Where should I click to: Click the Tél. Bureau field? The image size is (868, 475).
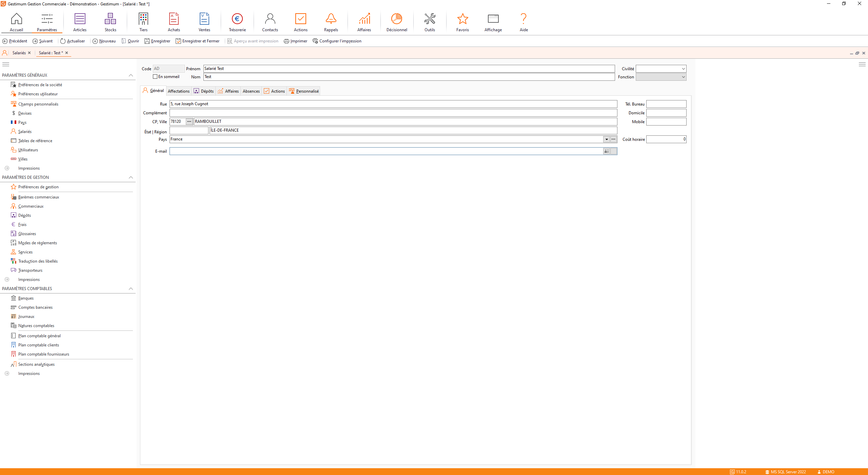point(666,104)
